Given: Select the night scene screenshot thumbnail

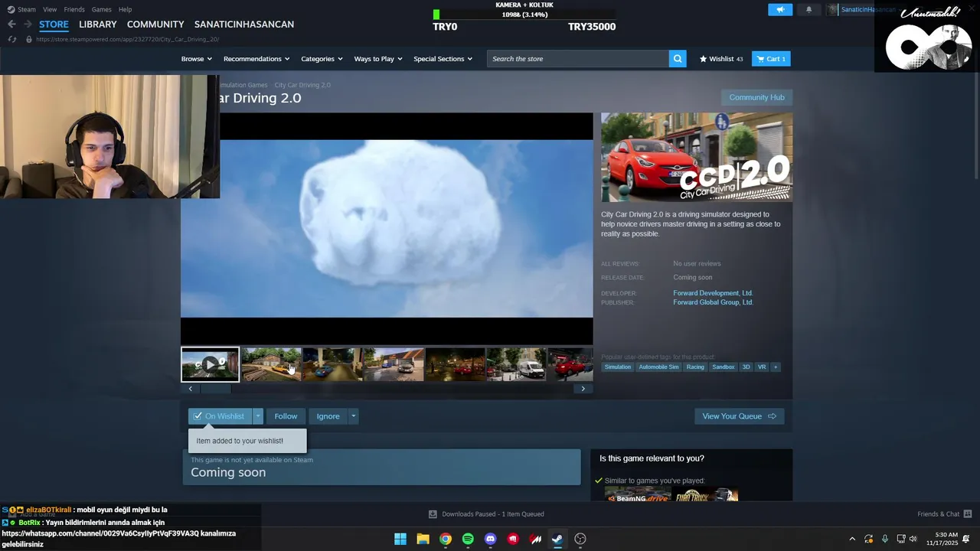Looking at the screenshot, I should point(455,364).
